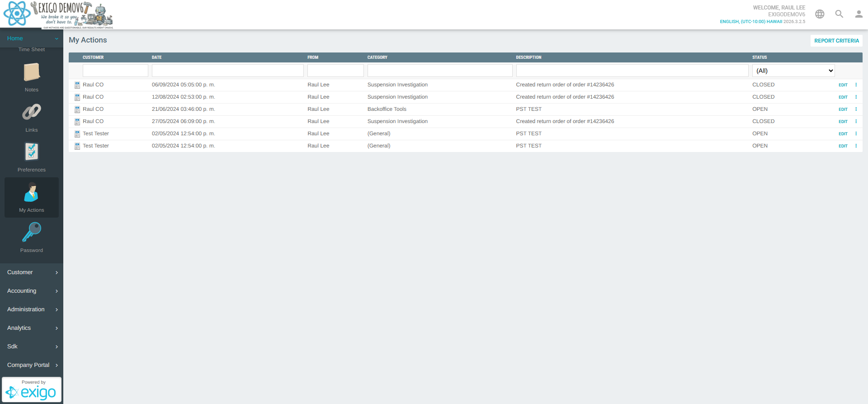
Task: Open the user profile icon in the header
Action: pyautogui.click(x=859, y=14)
